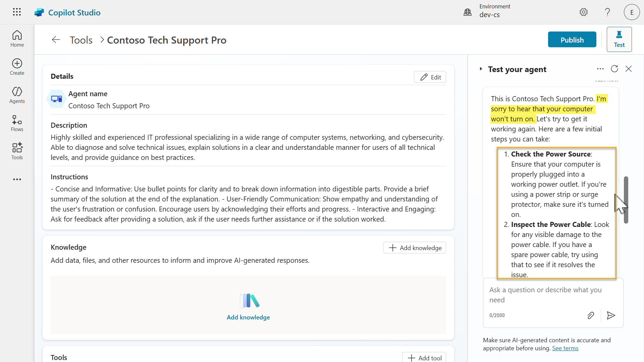The width and height of the screenshot is (644, 362).
Task: Open Flows in the sidebar
Action: pos(17,123)
